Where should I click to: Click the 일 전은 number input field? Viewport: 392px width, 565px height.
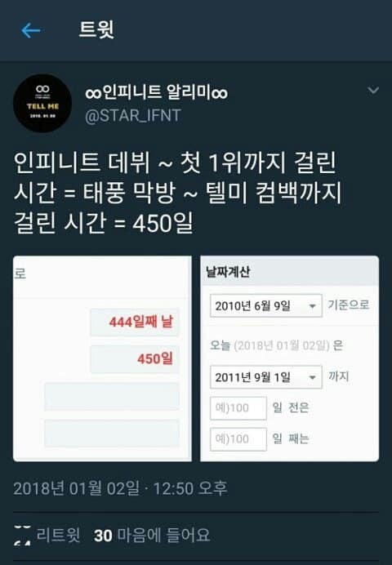[x=238, y=408]
